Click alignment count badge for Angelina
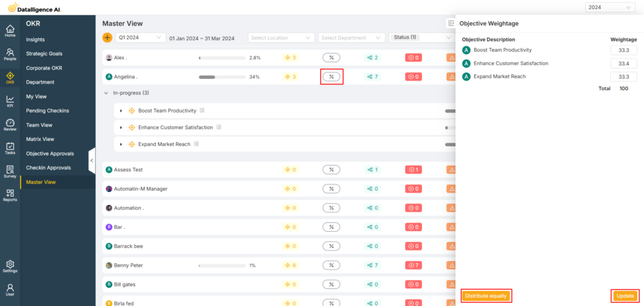The height and width of the screenshot is (306, 644). coord(372,77)
